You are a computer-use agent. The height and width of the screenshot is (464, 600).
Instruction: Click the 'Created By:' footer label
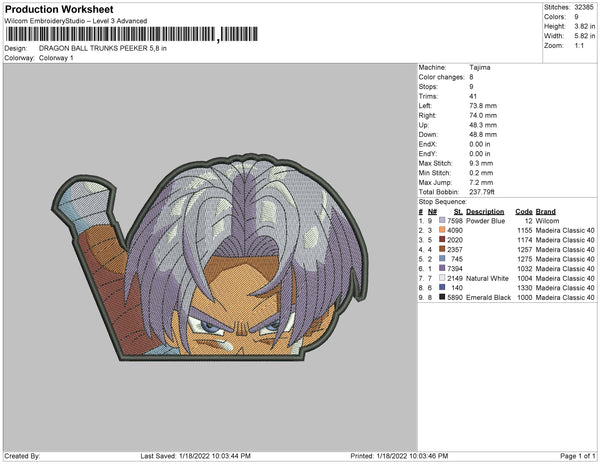22,456
